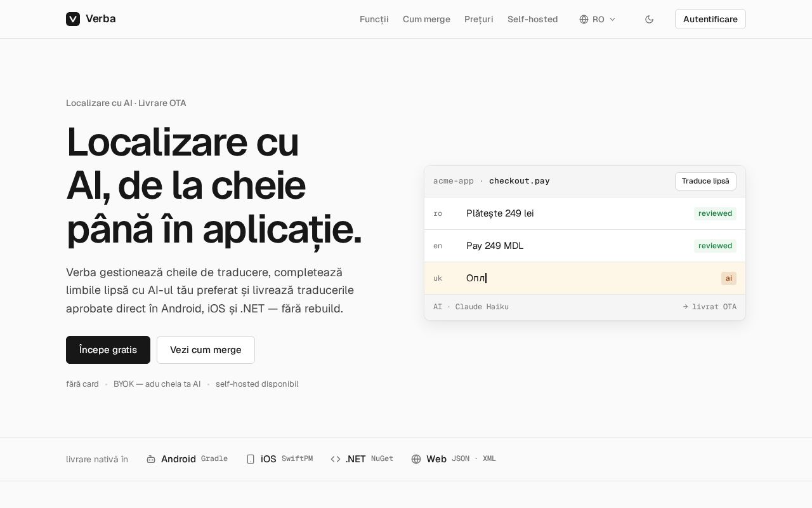Click the globe language icon in header
Image resolution: width=812 pixels, height=508 pixels.
(x=584, y=19)
